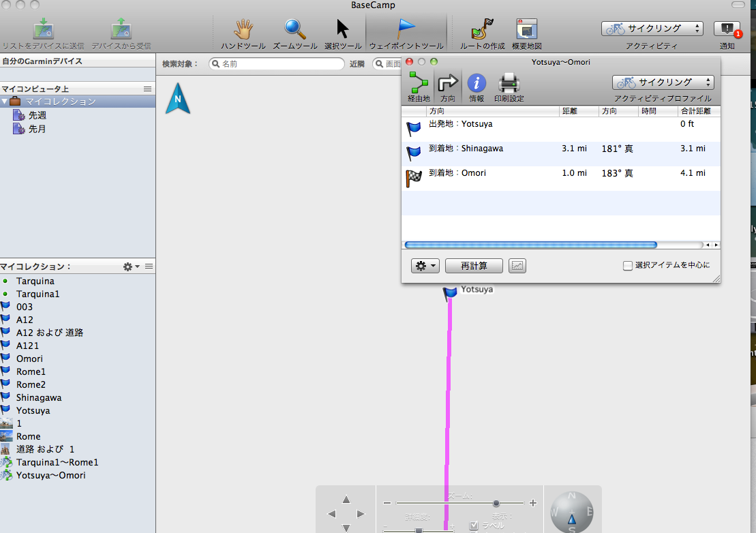Viewport: 756px width, 533px height.
Task: Toggle ラベル display checkbox
Action: 474,526
